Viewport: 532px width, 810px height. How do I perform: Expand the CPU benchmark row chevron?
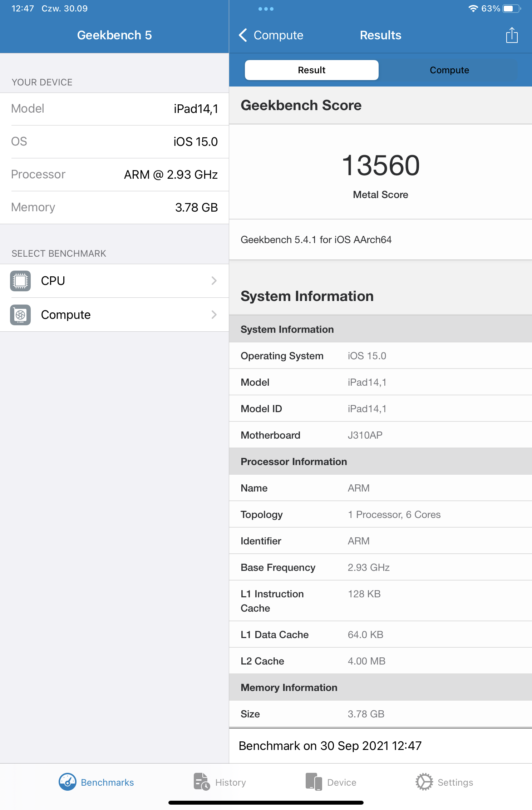click(x=214, y=281)
